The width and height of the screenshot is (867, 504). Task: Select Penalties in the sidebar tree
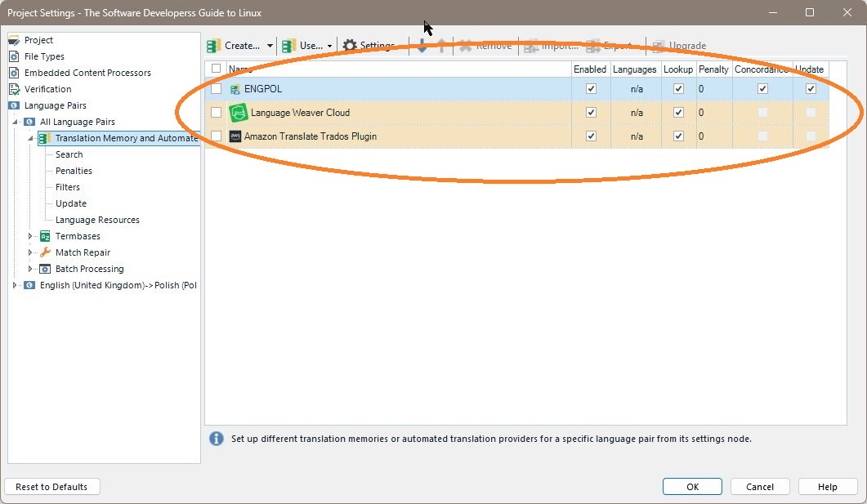point(73,171)
